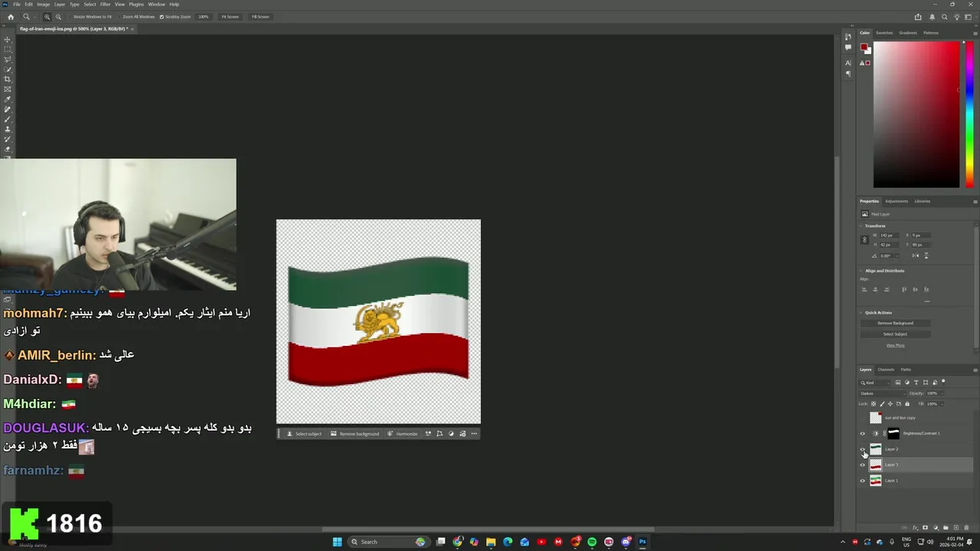Collapse the Quick Actions section
Screen dimensions: 980x551
pyautogui.click(x=861, y=313)
